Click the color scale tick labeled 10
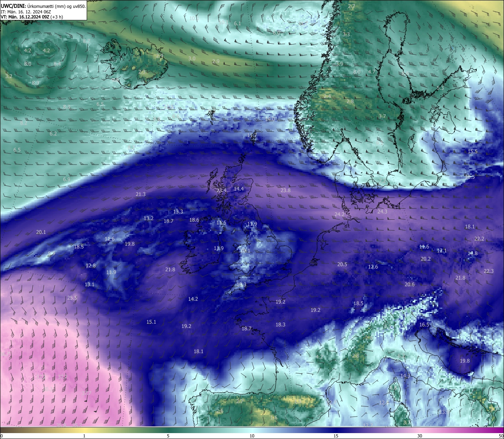 click(252, 436)
